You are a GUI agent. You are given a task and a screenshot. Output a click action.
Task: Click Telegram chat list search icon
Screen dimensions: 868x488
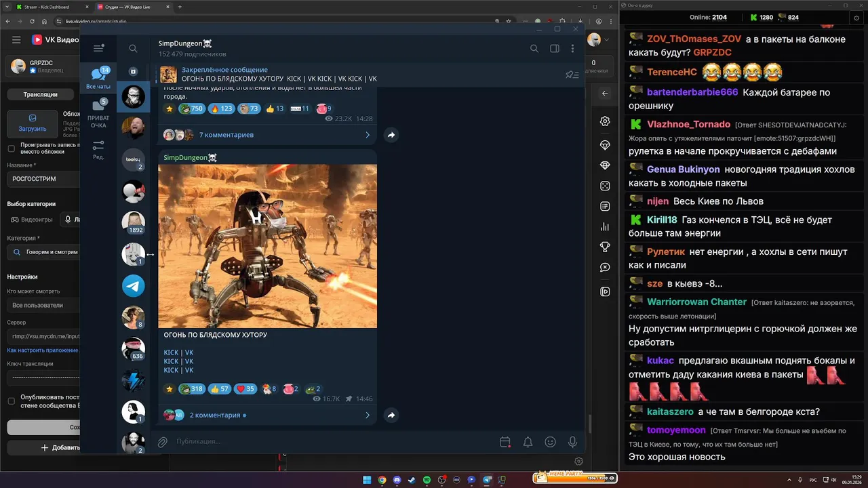pos(133,49)
